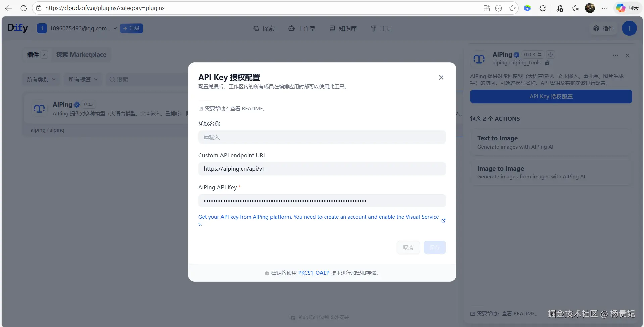Open the Get your API key link
This screenshot has width=644, height=327.
[x=318, y=220]
